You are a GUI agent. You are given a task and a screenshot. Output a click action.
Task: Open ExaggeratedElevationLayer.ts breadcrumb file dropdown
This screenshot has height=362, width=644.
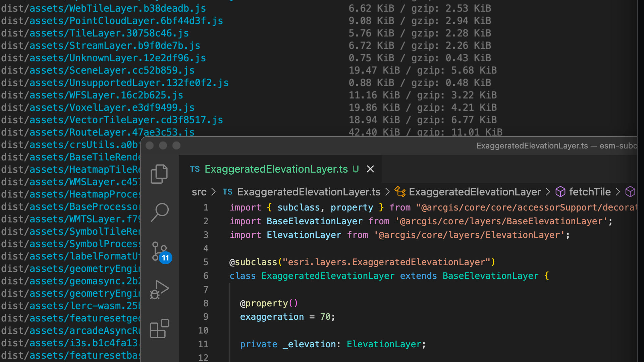tap(309, 192)
